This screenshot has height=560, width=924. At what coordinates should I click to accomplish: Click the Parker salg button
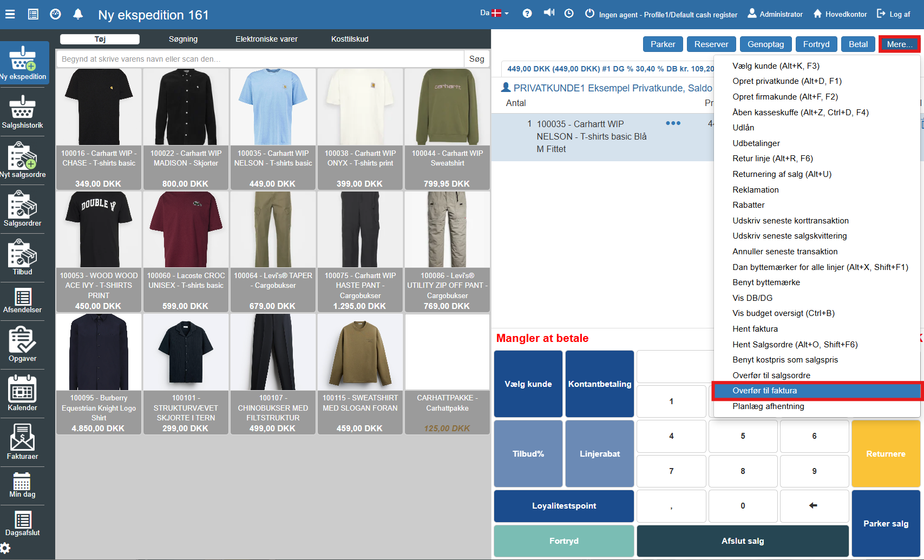(886, 523)
